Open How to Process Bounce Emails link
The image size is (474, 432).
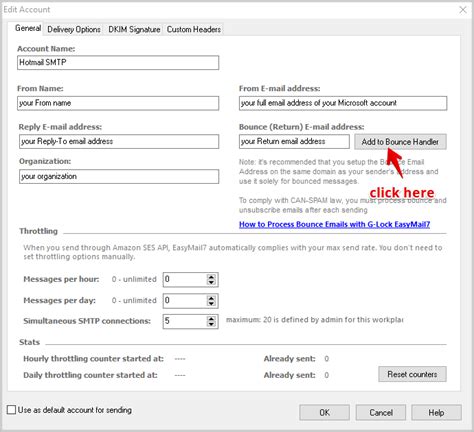point(334,224)
